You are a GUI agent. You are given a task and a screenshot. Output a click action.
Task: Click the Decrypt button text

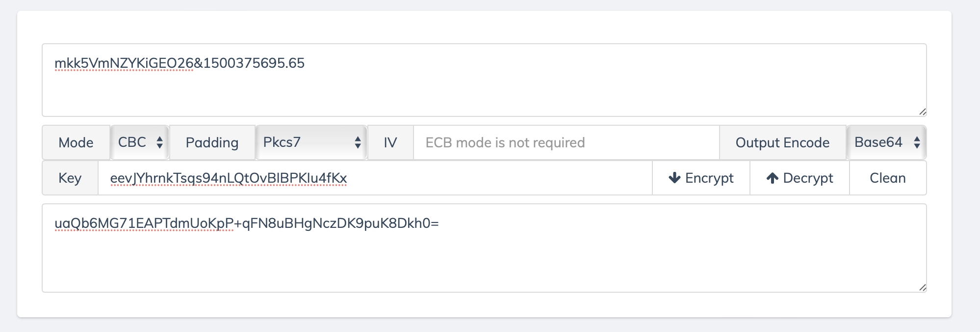808,178
